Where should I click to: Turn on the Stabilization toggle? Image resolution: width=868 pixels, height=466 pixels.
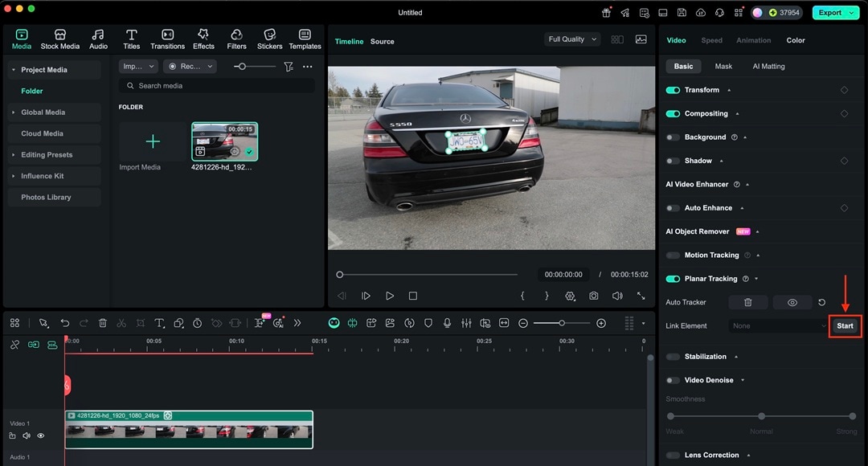673,357
